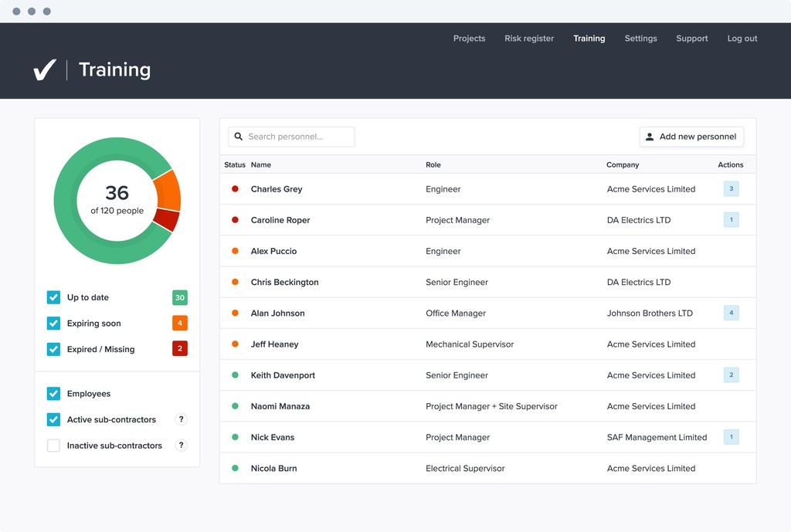The image size is (791, 532).
Task: Click the magnifier icon in search box
Action: pos(239,137)
